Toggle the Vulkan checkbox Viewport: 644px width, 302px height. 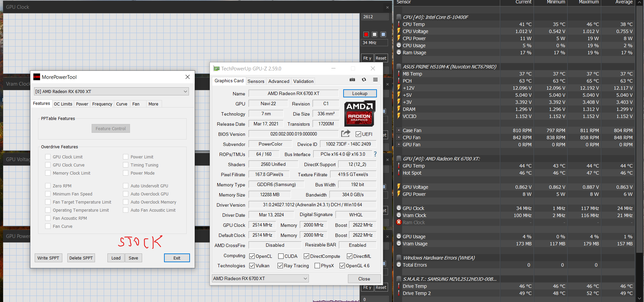(252, 266)
